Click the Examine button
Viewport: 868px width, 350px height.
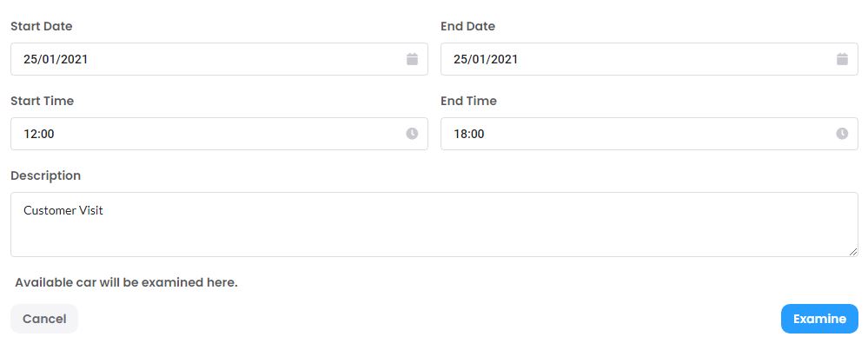click(x=819, y=319)
